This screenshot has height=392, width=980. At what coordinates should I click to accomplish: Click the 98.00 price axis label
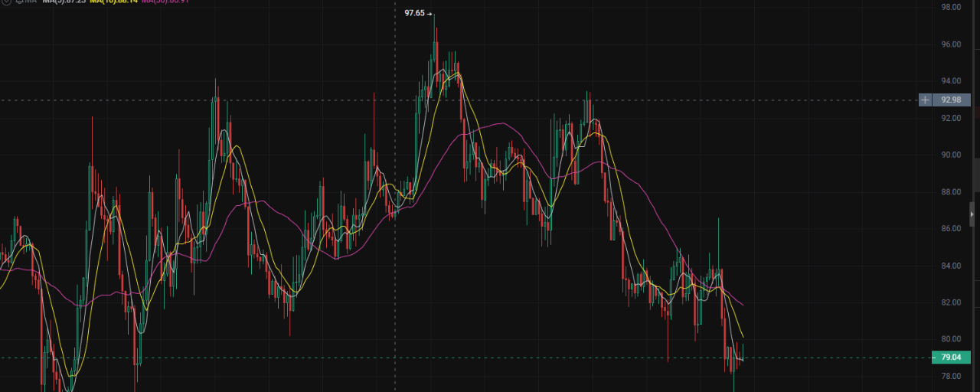point(951,7)
